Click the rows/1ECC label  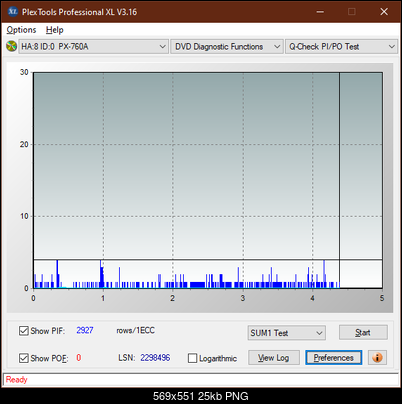coord(135,330)
